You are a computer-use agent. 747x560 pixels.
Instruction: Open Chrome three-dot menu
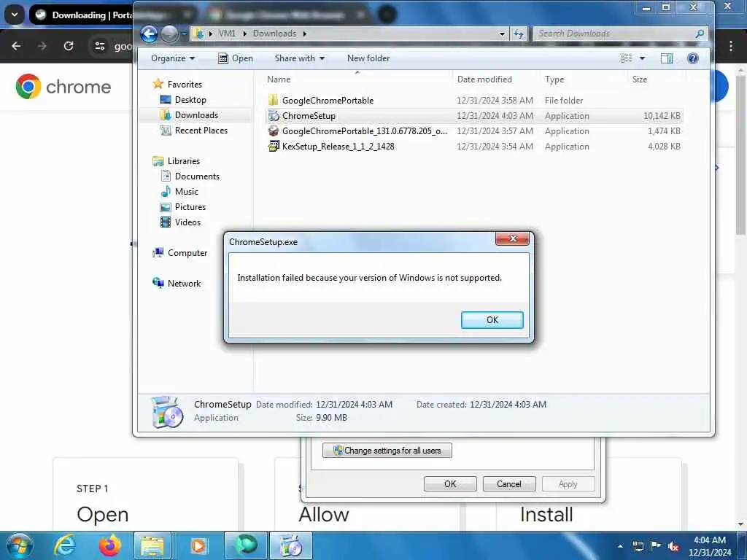730,46
